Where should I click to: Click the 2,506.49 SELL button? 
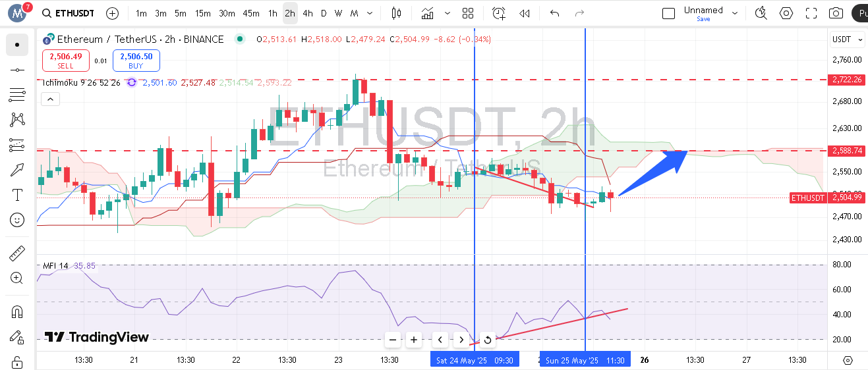[66, 61]
